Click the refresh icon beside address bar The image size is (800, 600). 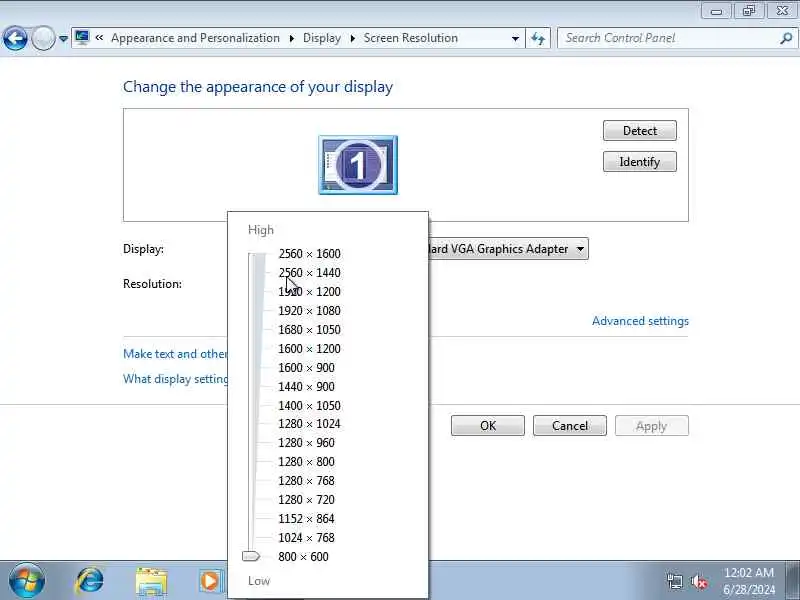[538, 38]
